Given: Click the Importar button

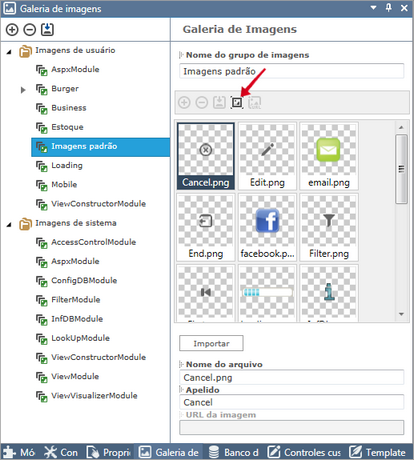Looking at the screenshot, I should click(x=211, y=343).
